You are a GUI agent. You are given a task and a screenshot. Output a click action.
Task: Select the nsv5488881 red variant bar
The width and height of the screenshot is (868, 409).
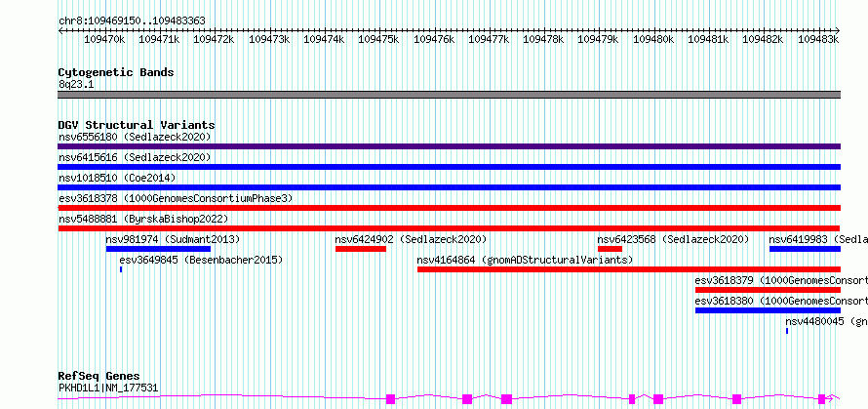tap(449, 228)
